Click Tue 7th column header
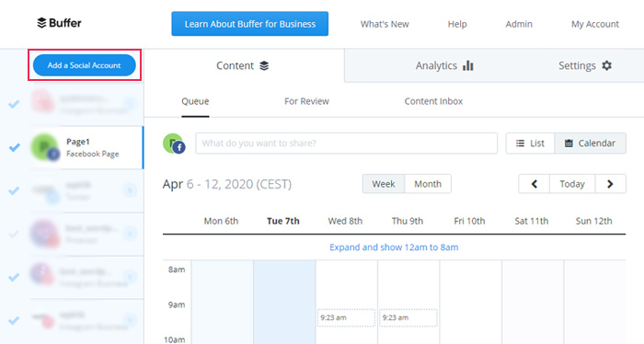Screen dimensions: 644x344 [283, 221]
